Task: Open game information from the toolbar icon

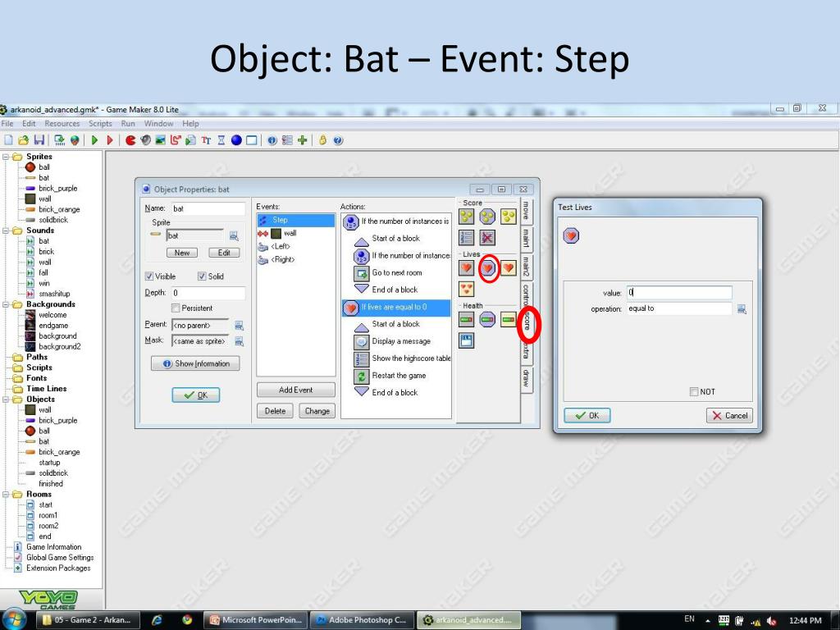Action: pos(272,140)
